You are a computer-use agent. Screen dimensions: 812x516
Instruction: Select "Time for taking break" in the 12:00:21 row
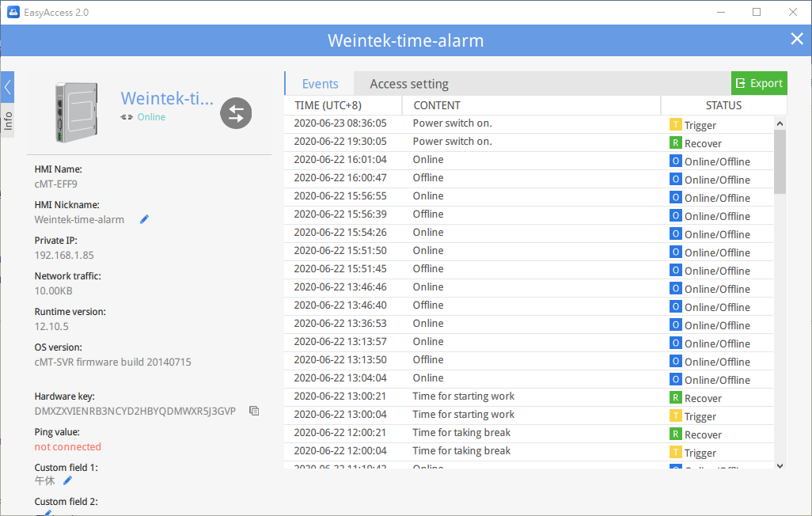pos(461,433)
